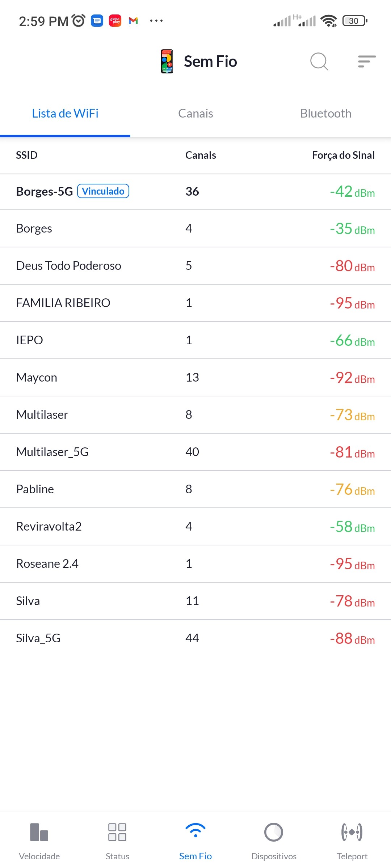
Task: Open the Dispositivos circle icon
Action: (274, 833)
